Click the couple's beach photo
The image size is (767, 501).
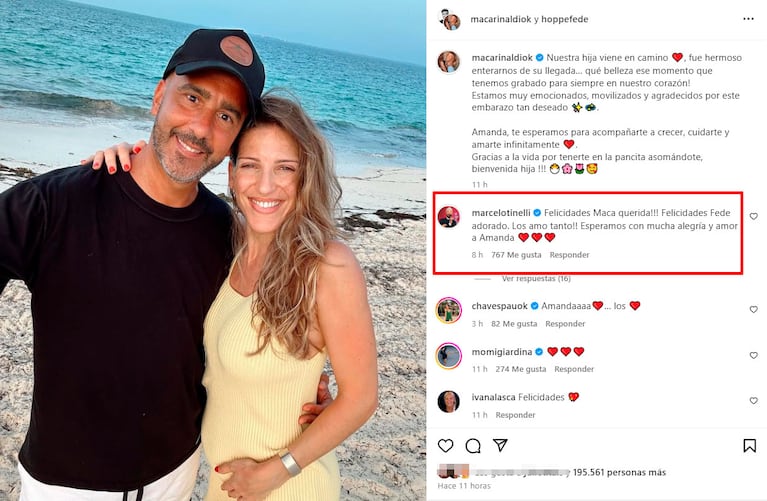pyautogui.click(x=213, y=250)
